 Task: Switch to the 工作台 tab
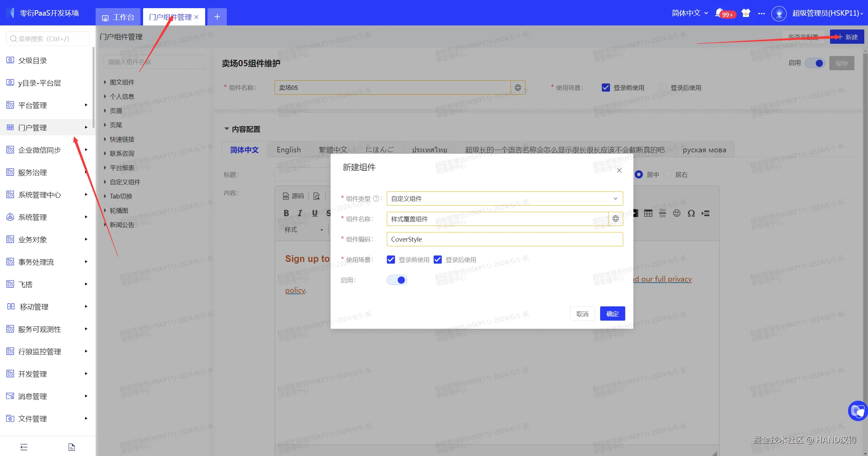[118, 17]
